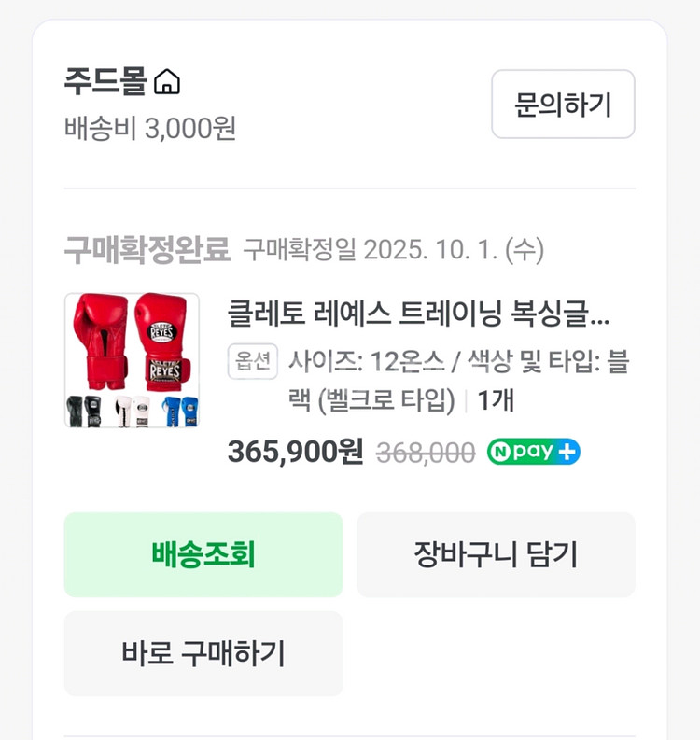Screen dimensions: 700x740
Task: Click the crossed-out 368,000 original price
Action: click(426, 453)
